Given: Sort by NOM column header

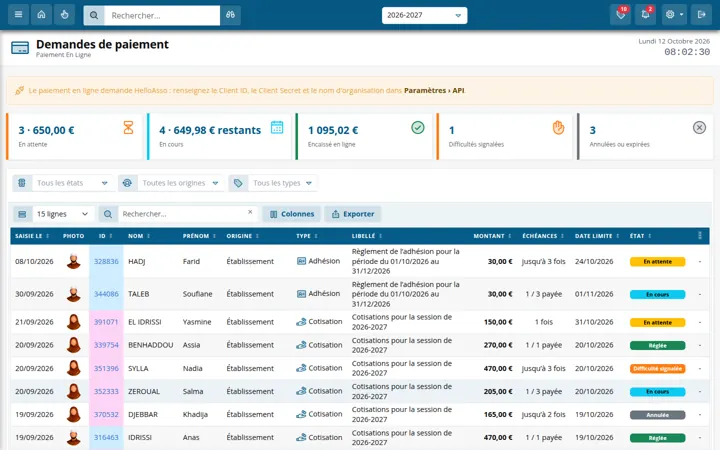Looking at the screenshot, I should [x=139, y=236].
